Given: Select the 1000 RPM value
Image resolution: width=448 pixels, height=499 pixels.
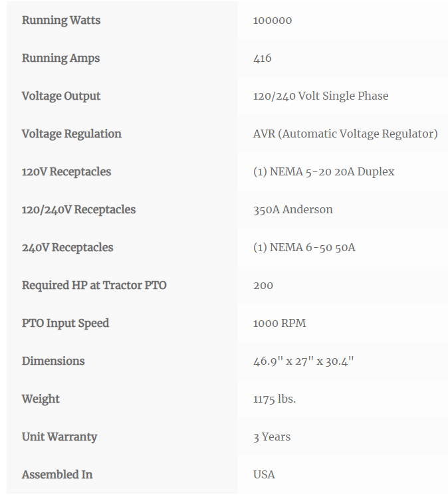Looking at the screenshot, I should click(x=280, y=324).
